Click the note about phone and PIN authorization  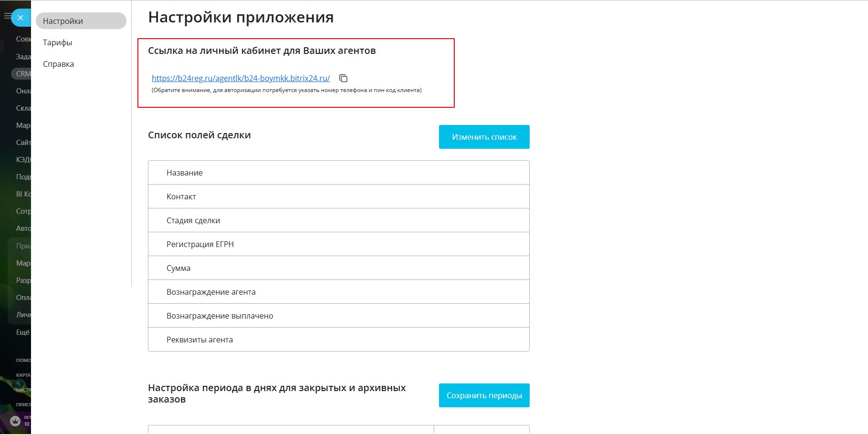(287, 90)
